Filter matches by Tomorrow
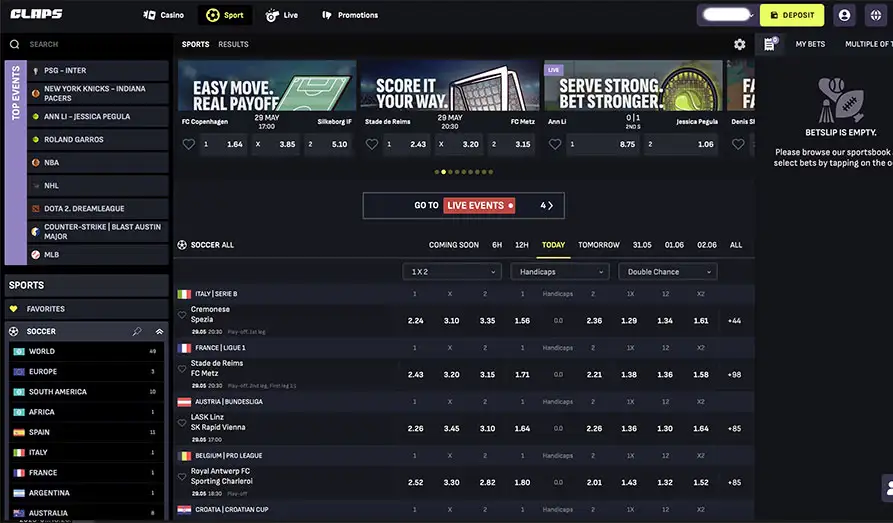 pyautogui.click(x=599, y=245)
